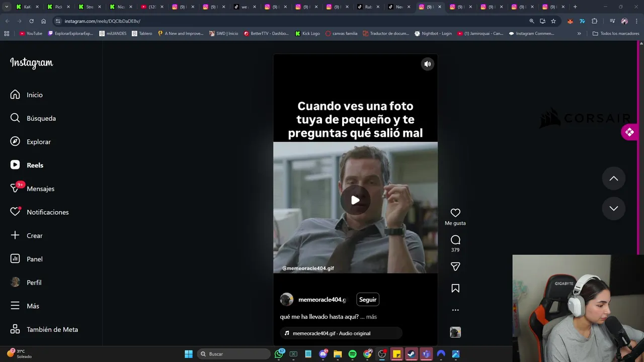Like the reel with the heart icon

click(x=455, y=213)
